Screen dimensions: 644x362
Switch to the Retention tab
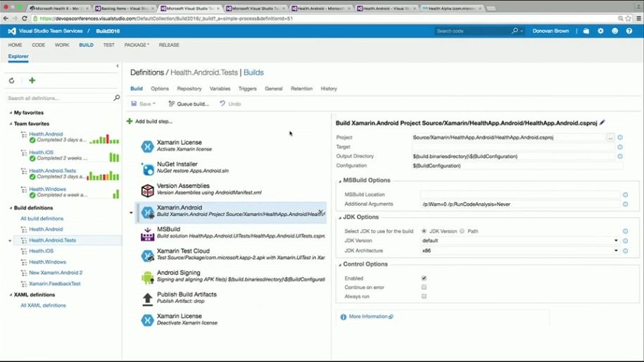pyautogui.click(x=301, y=89)
